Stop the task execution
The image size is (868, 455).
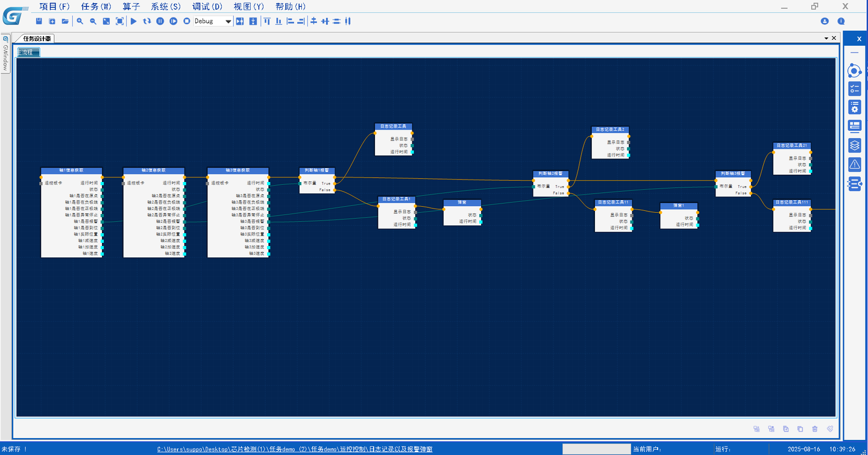[187, 21]
